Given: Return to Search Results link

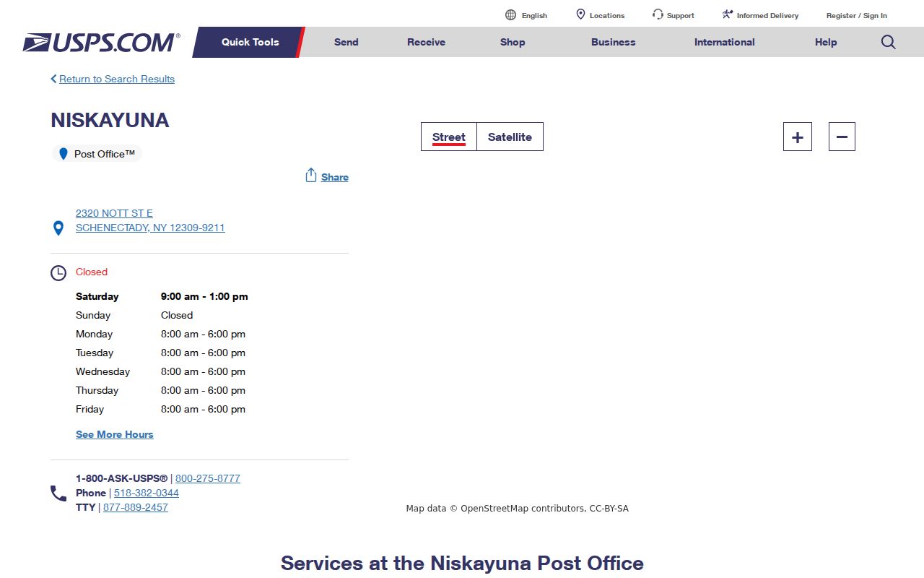Looking at the screenshot, I should (117, 79).
